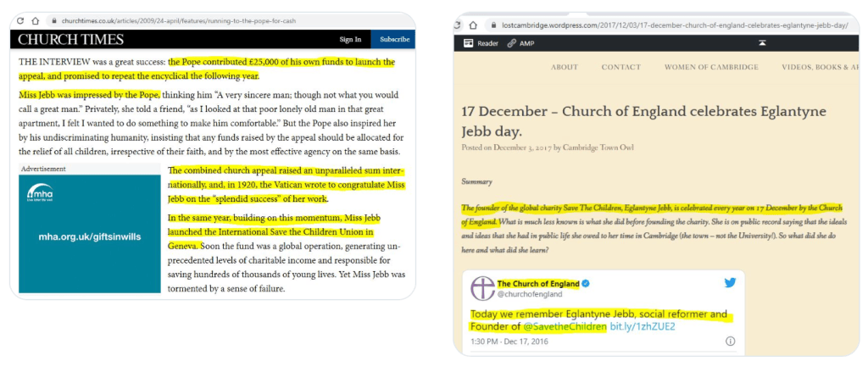Open the CONTACT menu item

621,67
